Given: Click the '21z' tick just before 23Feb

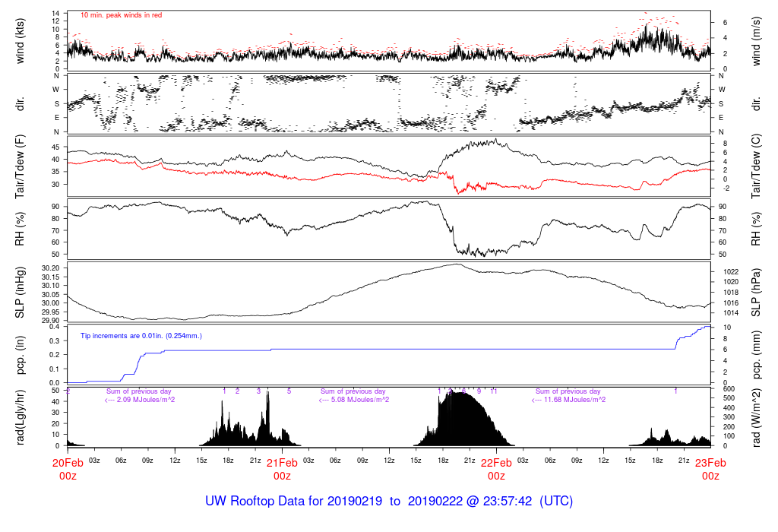Looking at the screenshot, I should (684, 460).
